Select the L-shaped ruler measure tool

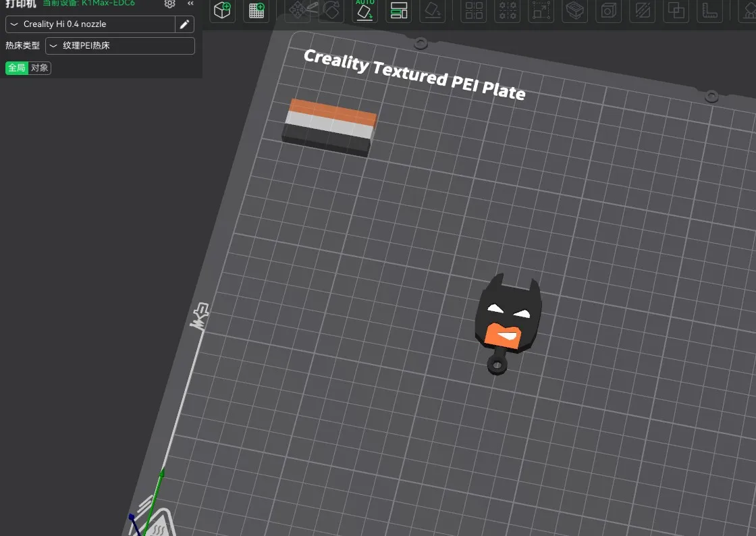(710, 10)
